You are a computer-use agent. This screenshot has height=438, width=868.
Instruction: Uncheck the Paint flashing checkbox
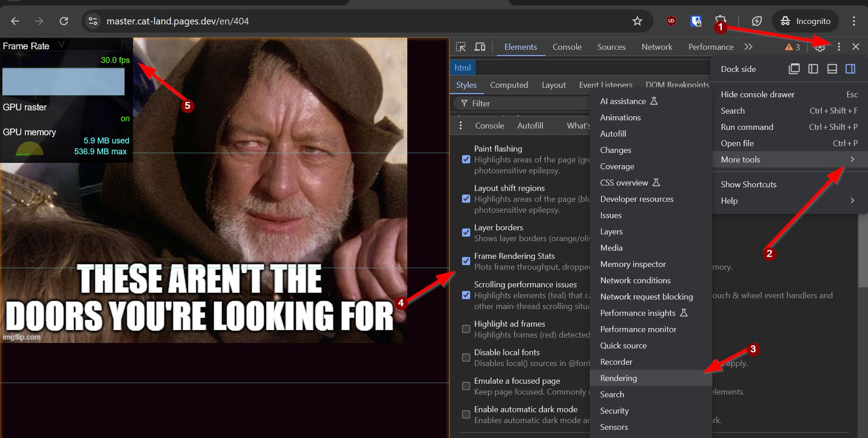click(x=466, y=159)
